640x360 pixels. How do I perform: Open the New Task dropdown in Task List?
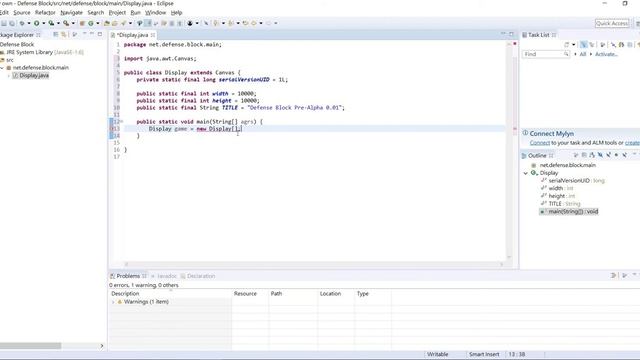pyautogui.click(x=573, y=44)
